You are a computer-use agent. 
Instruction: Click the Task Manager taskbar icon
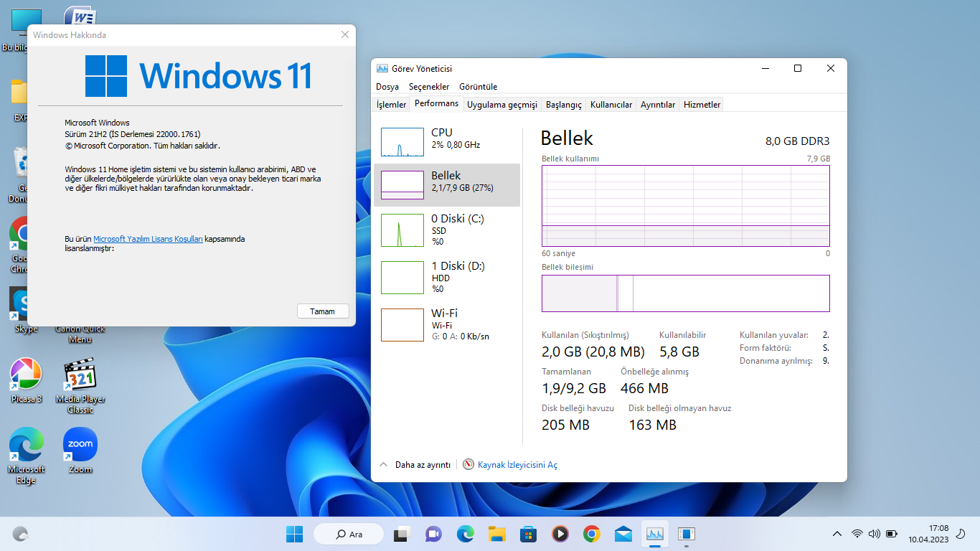(655, 534)
